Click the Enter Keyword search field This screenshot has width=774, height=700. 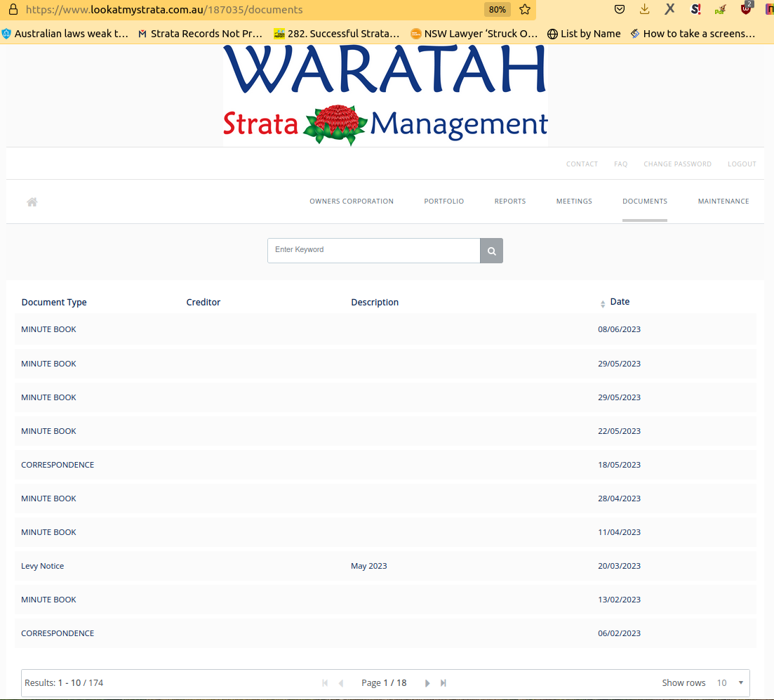(374, 251)
